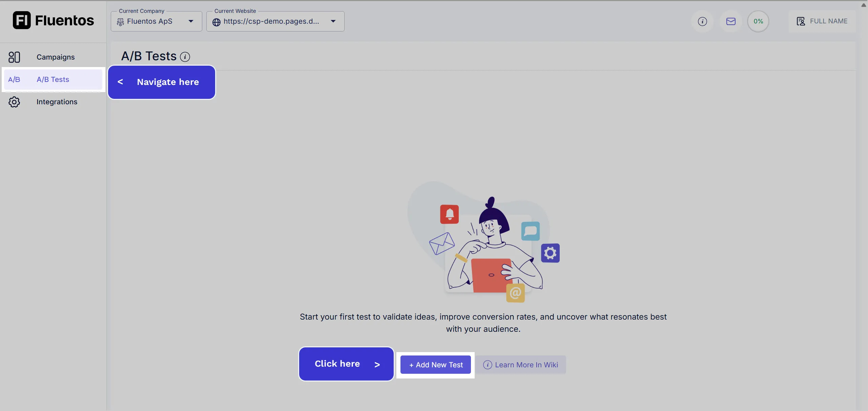This screenshot has height=411, width=868.
Task: Click the profile icon next to FULL NAME
Action: click(801, 21)
